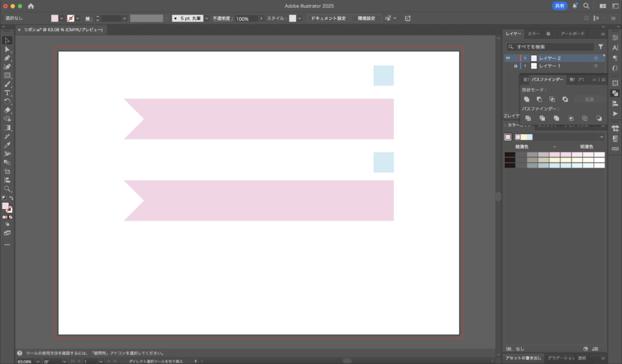Click the layer filter funnel icon
This screenshot has width=622, height=364.
pos(601,47)
